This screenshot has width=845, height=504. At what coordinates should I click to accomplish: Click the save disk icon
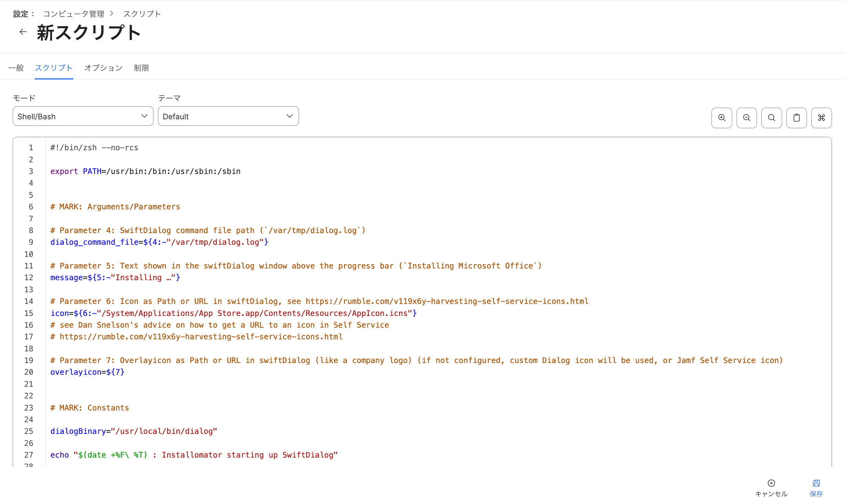816,483
